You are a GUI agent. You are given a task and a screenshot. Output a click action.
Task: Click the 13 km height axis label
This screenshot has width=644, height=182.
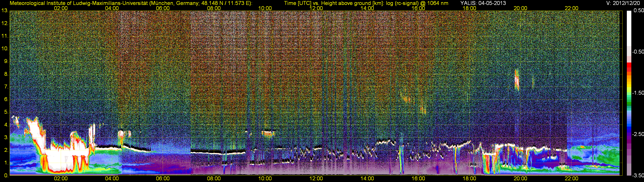[5, 10]
